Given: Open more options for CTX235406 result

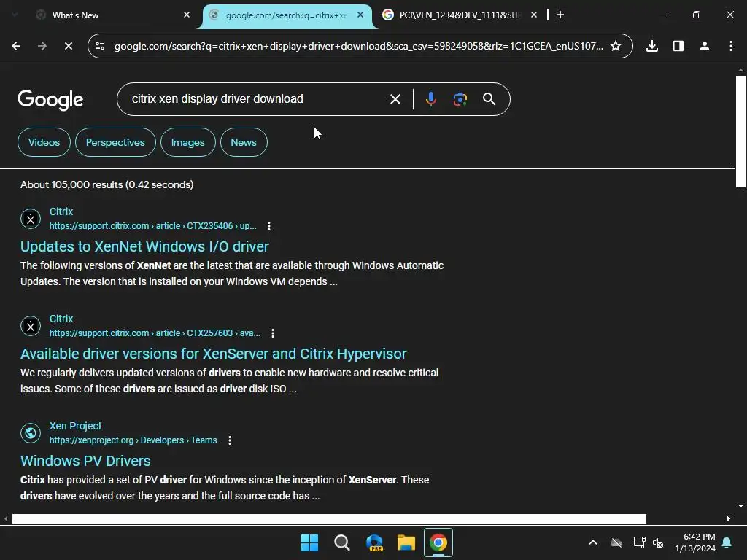Looking at the screenshot, I should coord(269,226).
